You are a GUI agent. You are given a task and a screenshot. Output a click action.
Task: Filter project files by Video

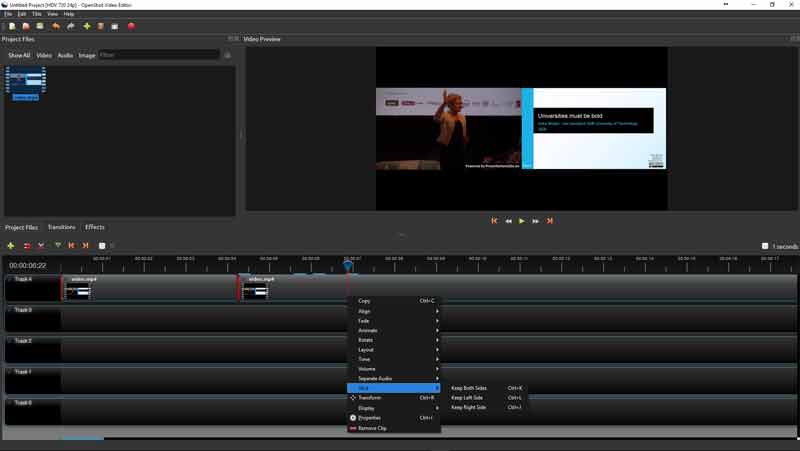click(x=44, y=55)
